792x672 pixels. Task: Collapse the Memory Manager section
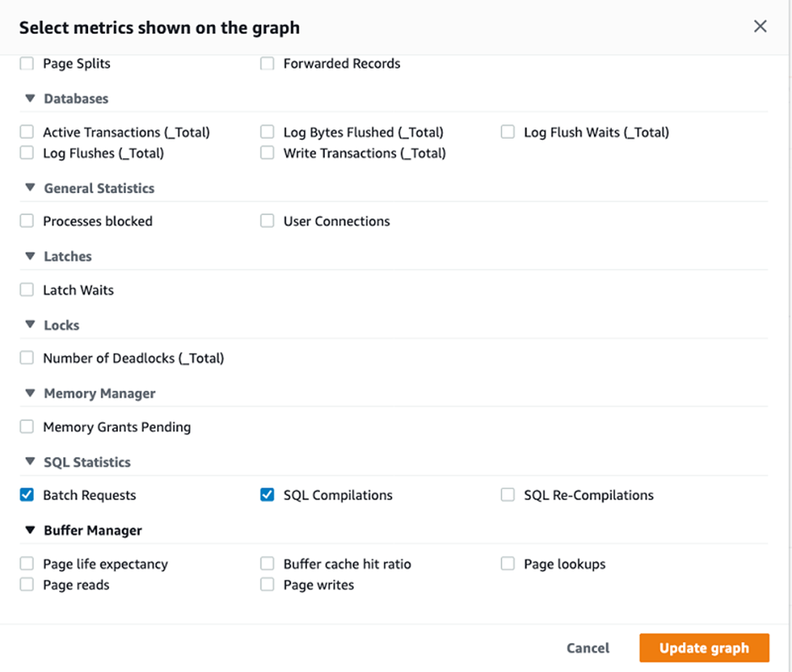click(30, 394)
